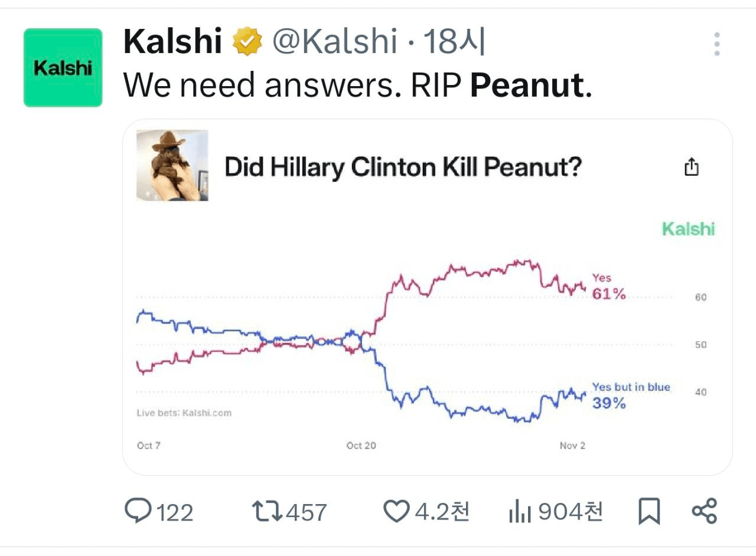The height and width of the screenshot is (556, 756).
Task: Click the Oct 20 date marker
Action: point(361,446)
